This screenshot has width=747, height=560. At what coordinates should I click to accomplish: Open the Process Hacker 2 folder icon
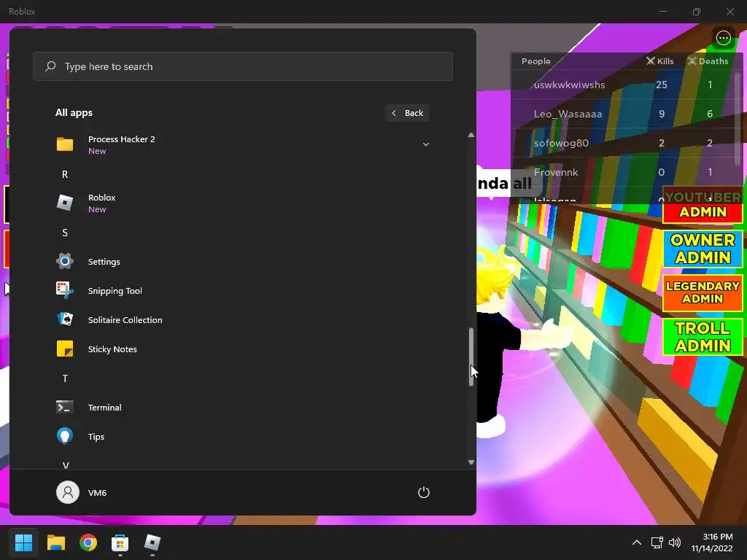tap(65, 144)
